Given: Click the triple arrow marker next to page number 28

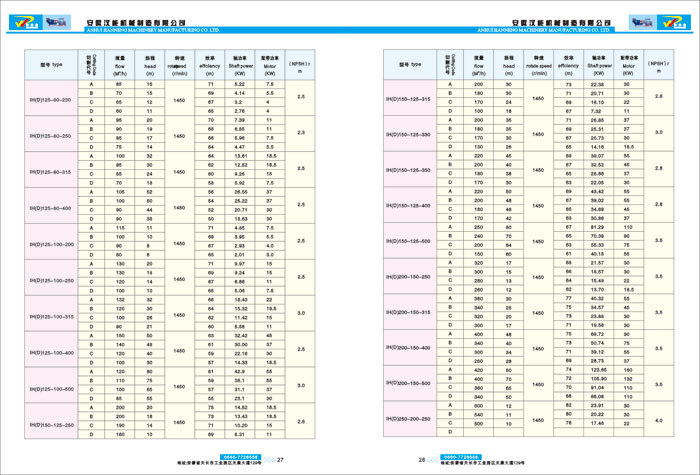Looking at the screenshot, I should click(432, 459).
